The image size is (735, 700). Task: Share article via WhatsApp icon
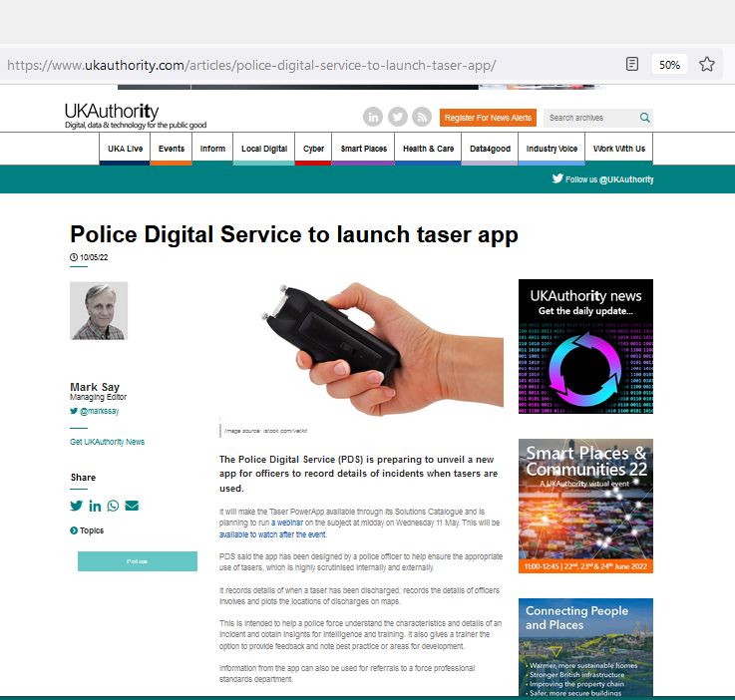(x=113, y=506)
